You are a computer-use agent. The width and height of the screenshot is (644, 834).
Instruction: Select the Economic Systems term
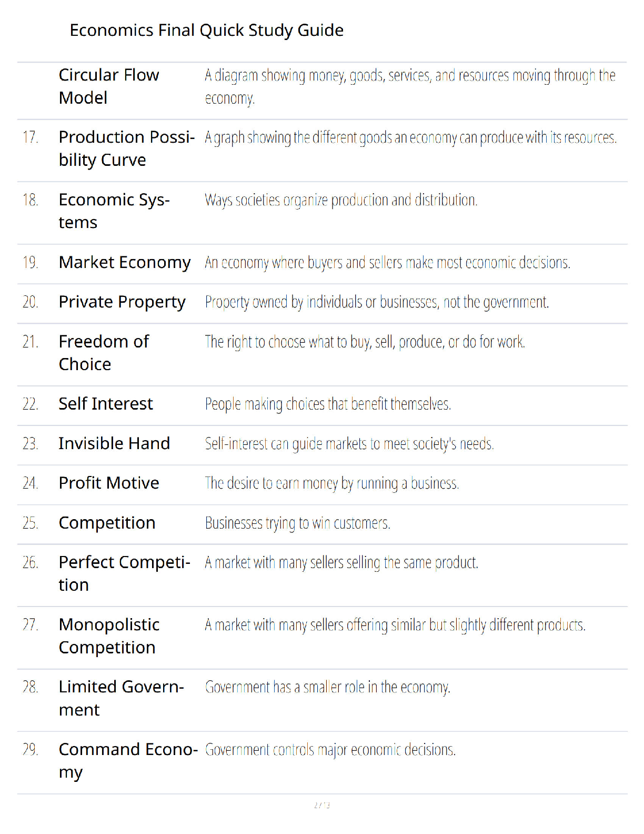pos(114,211)
